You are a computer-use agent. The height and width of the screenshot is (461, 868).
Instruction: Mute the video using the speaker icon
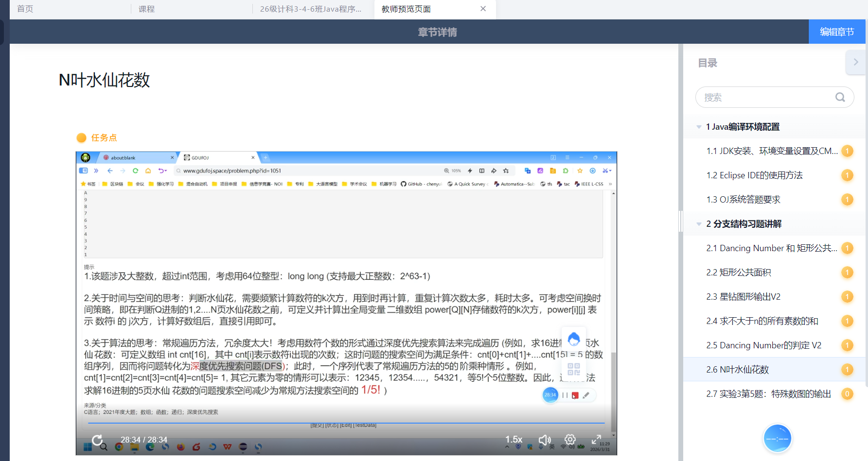544,440
